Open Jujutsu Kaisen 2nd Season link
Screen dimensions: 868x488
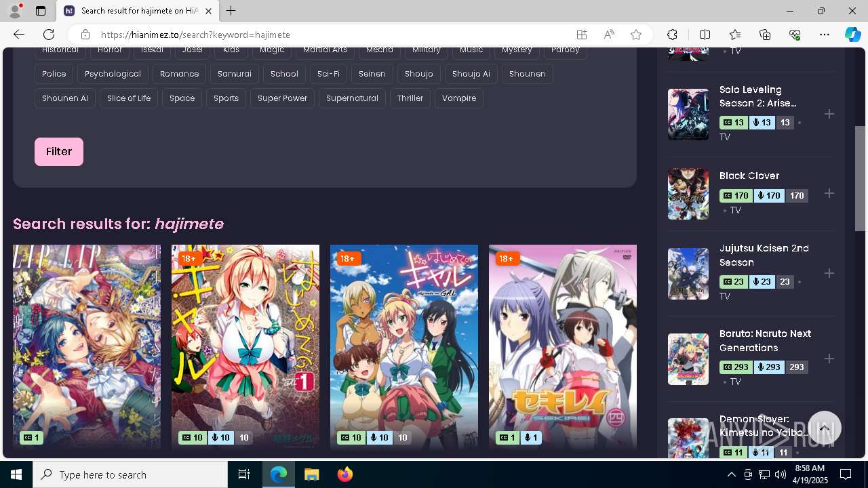click(x=764, y=256)
